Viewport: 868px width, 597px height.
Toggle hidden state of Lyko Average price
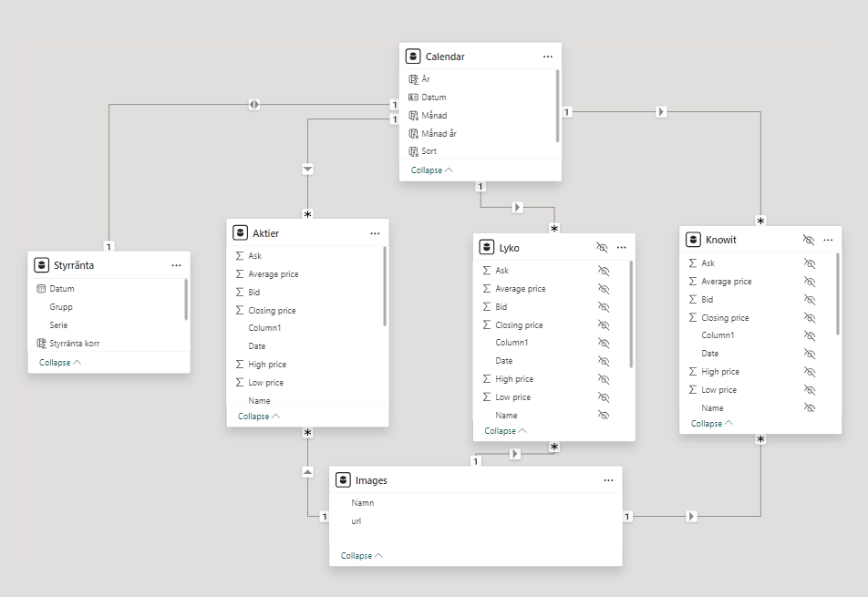[x=604, y=289]
